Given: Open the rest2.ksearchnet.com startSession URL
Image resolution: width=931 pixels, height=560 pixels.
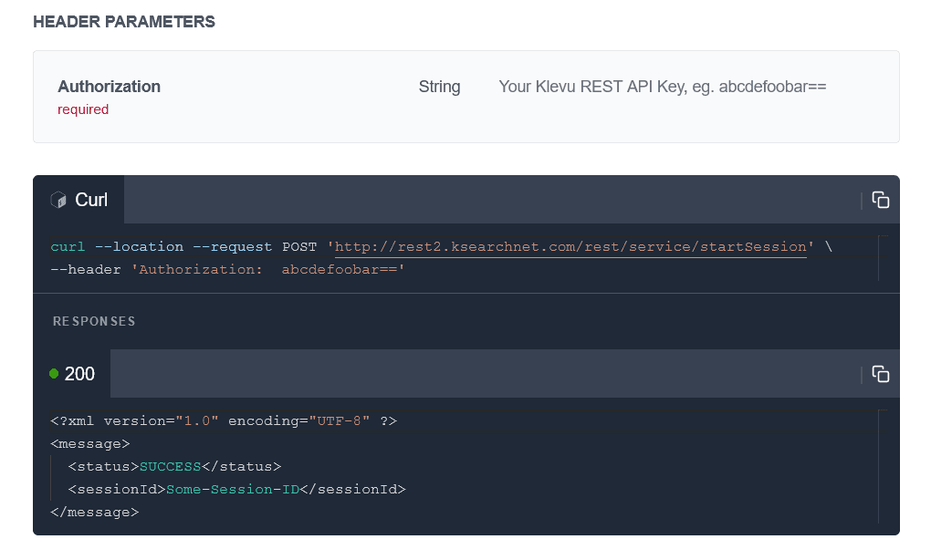Looking at the screenshot, I should coord(570,247).
